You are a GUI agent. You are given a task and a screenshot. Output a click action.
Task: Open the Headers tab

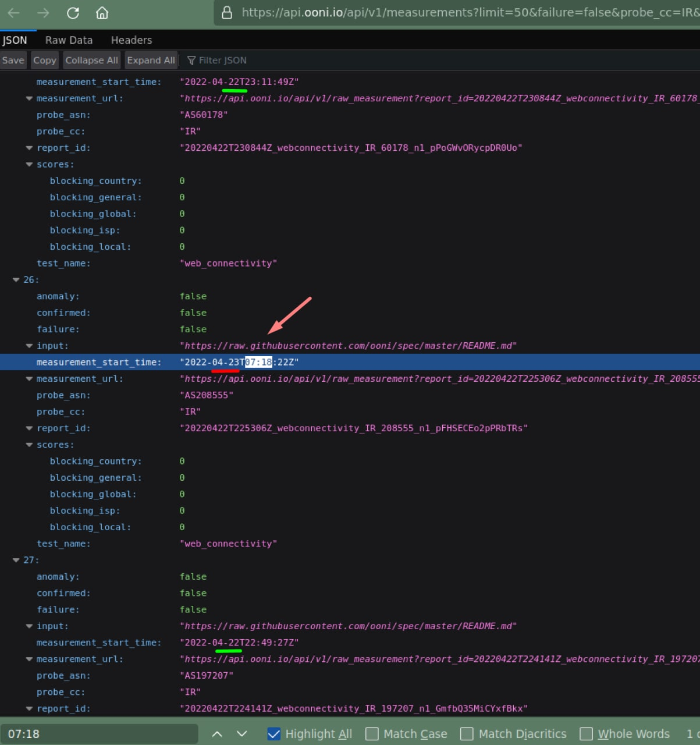[x=131, y=40]
